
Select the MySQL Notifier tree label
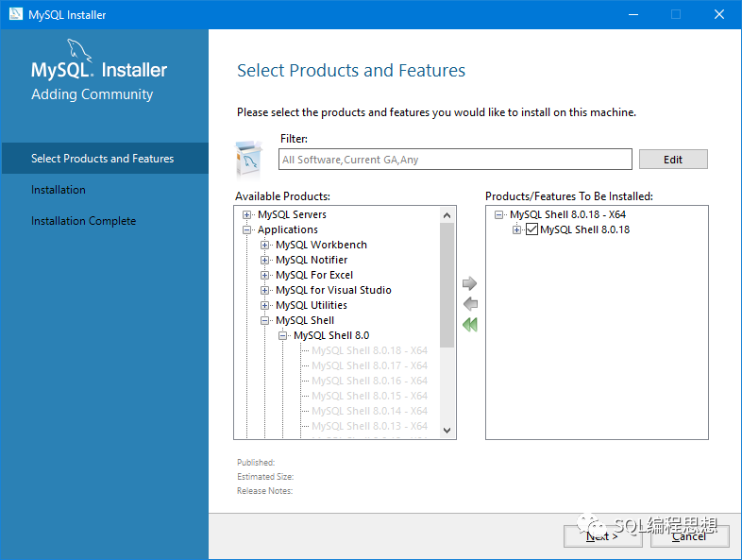tap(312, 260)
